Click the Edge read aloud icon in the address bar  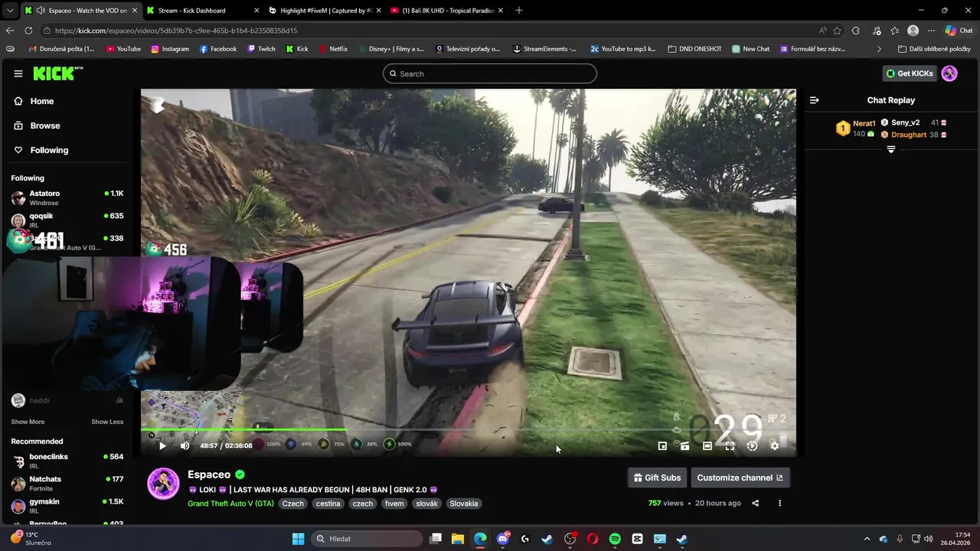point(823,31)
